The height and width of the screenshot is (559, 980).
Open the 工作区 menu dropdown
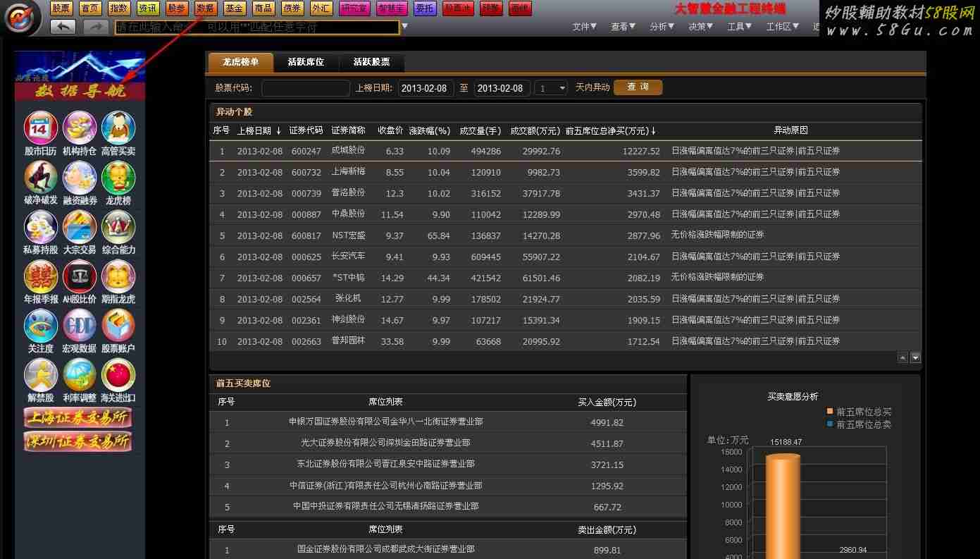pos(783,27)
